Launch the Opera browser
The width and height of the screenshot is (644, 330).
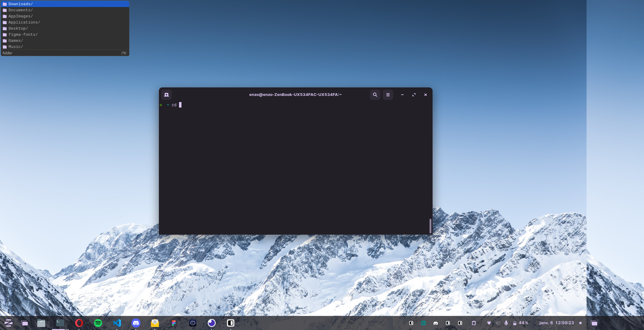pos(79,323)
